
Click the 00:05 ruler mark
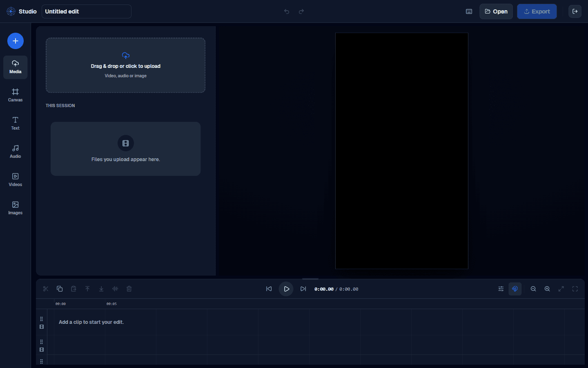111,304
